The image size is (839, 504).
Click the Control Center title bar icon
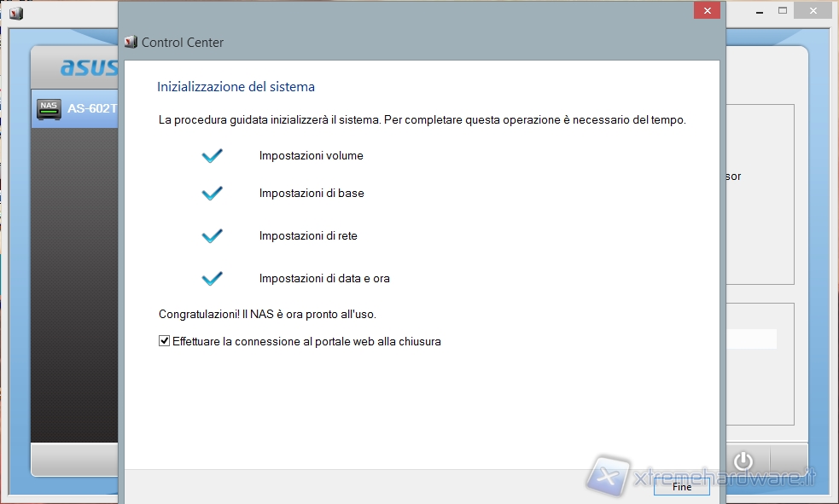pyautogui.click(x=131, y=42)
